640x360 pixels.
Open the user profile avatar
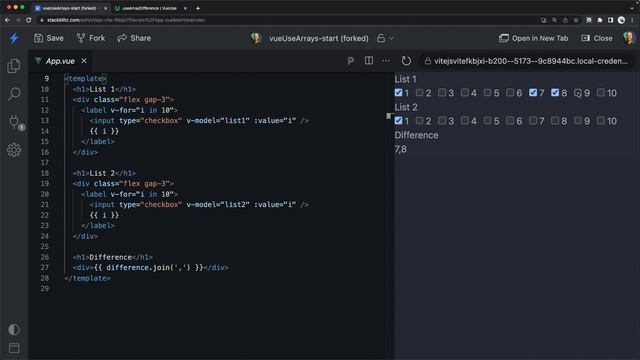point(629,38)
